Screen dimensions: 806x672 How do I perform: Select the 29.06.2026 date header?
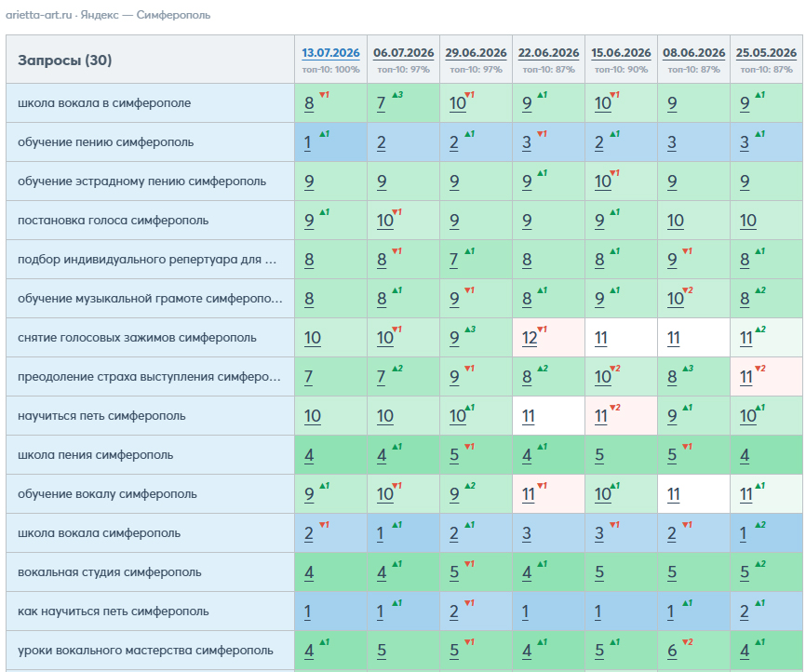[x=476, y=53]
